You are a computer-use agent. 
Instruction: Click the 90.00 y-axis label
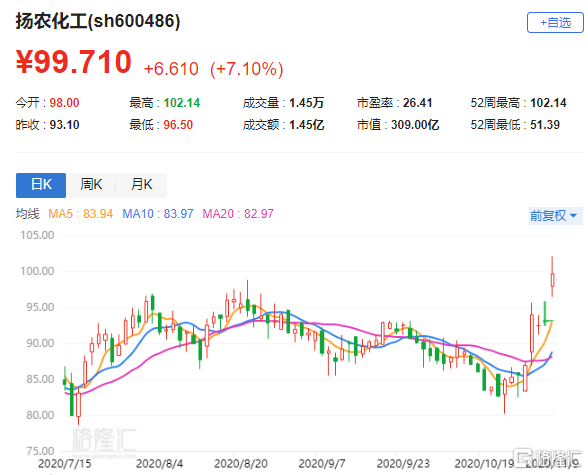click(x=40, y=343)
